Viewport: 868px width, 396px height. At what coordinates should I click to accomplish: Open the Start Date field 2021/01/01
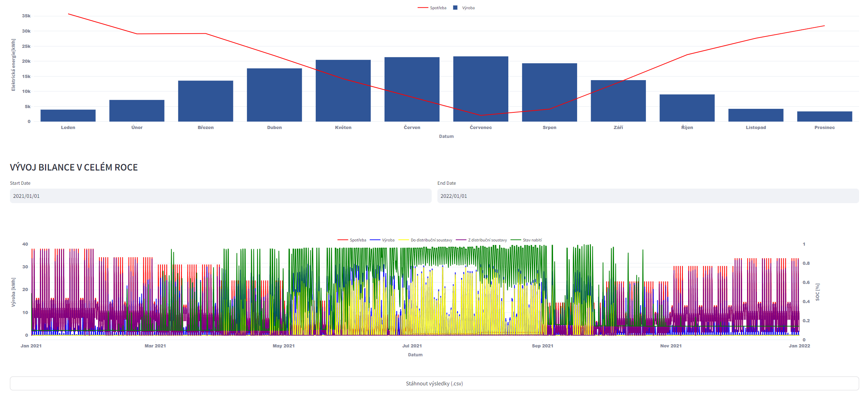click(x=221, y=196)
